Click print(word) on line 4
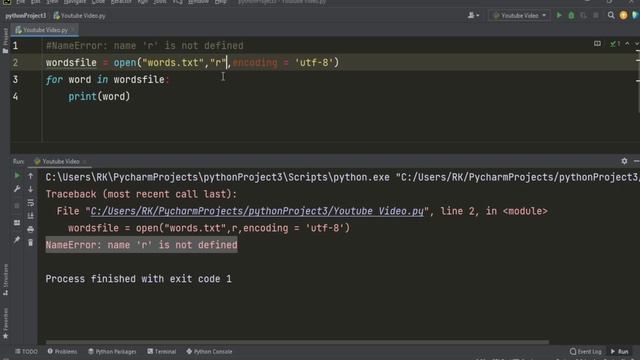Screen dimensions: 640x360 (99, 96)
